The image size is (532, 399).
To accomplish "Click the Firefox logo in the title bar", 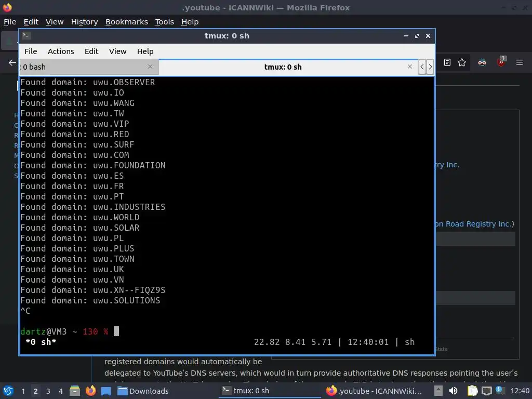I will click(x=7, y=7).
